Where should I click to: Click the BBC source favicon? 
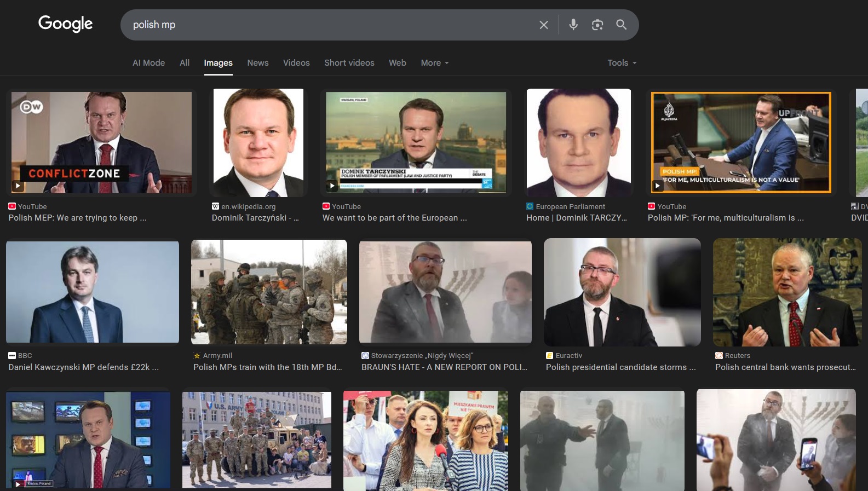(x=12, y=355)
